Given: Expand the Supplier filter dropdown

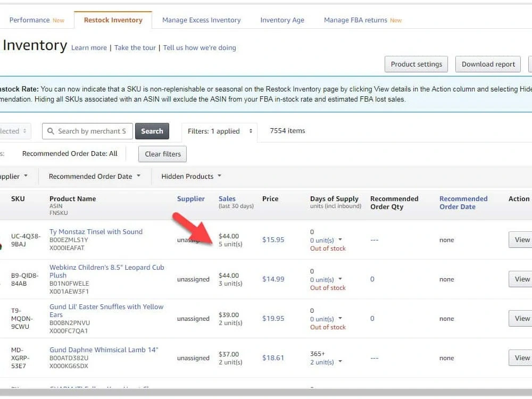Looking at the screenshot, I should (x=14, y=177).
